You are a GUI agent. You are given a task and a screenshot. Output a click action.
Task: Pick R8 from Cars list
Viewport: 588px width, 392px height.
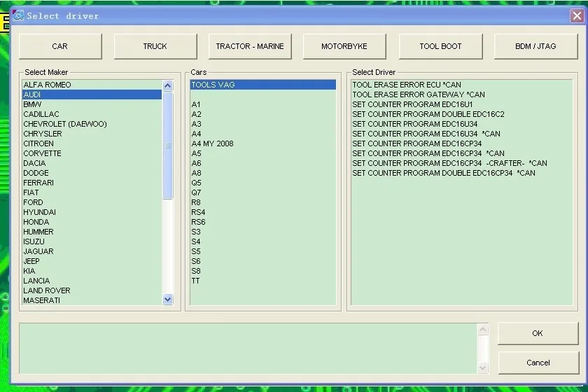click(263, 202)
